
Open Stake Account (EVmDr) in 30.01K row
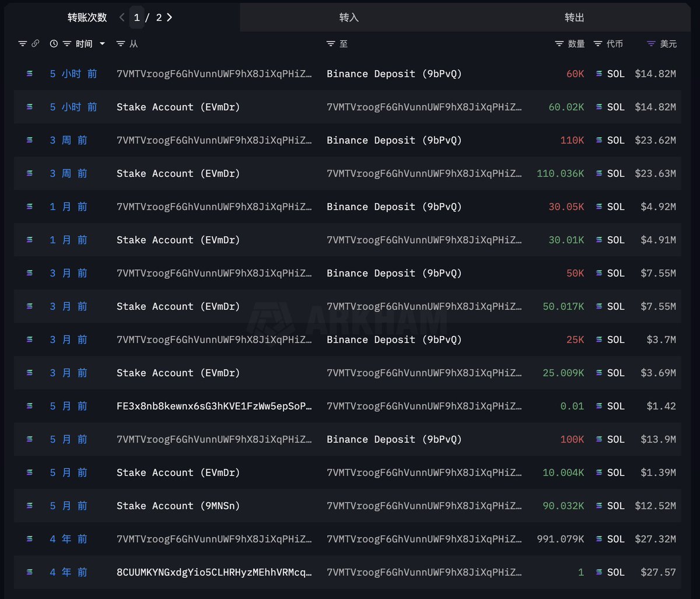coord(178,240)
